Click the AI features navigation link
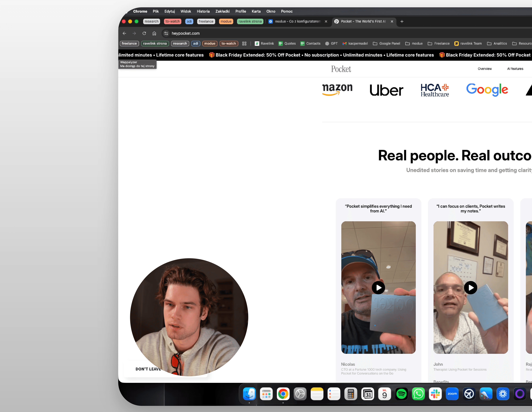The width and height of the screenshot is (532, 412). pos(515,69)
